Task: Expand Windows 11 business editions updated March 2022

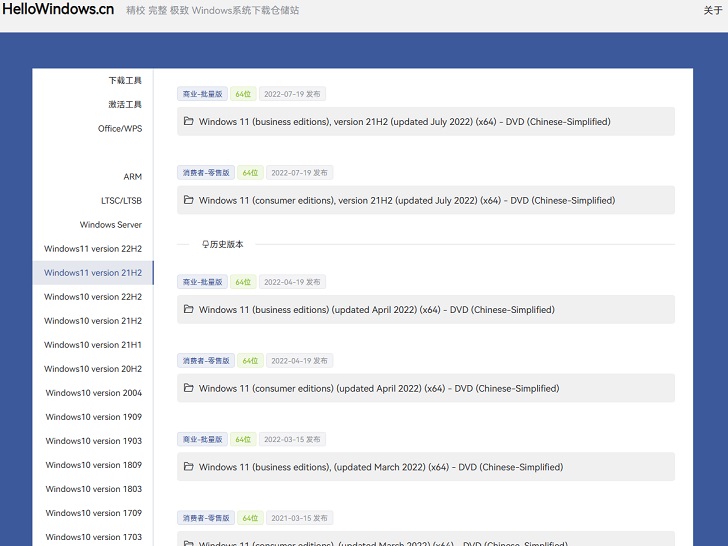Action: (x=426, y=467)
